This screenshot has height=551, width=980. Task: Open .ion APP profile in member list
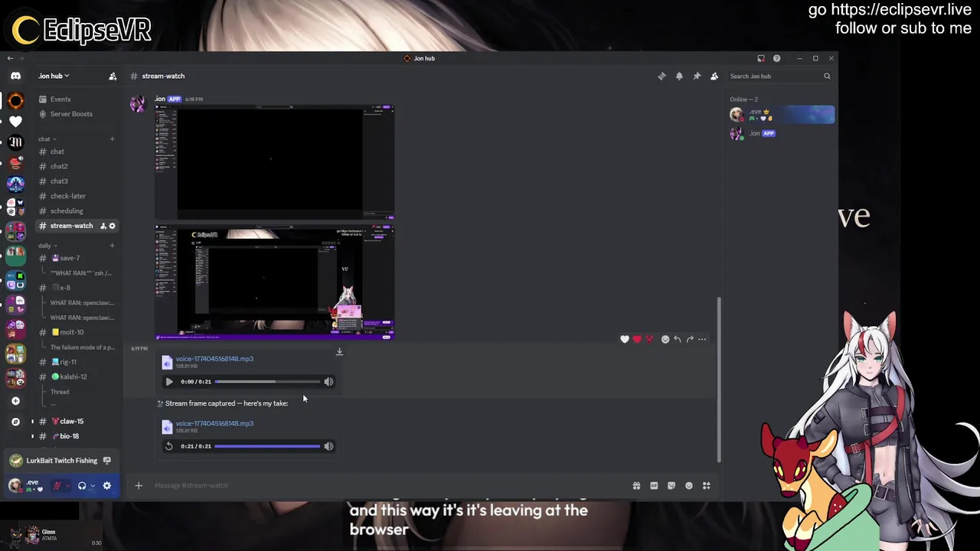(781, 133)
